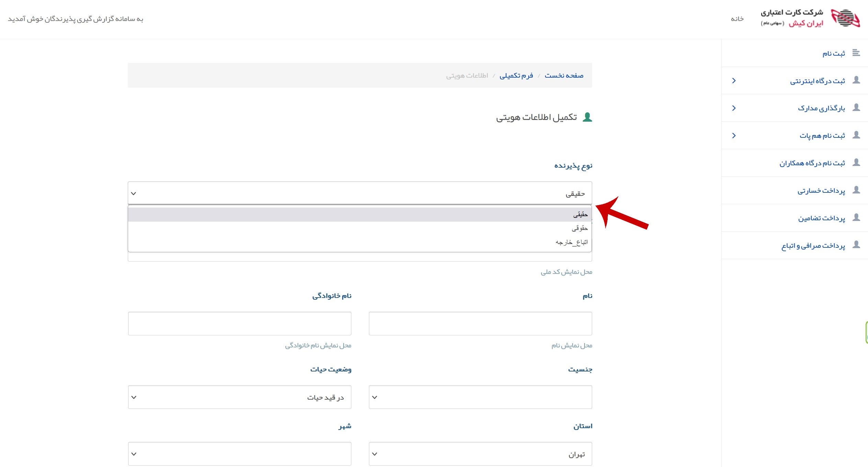This screenshot has height=467, width=868.
Task: Expand ثبت درگاه اینترنتی submenu chevron
Action: coord(734,80)
